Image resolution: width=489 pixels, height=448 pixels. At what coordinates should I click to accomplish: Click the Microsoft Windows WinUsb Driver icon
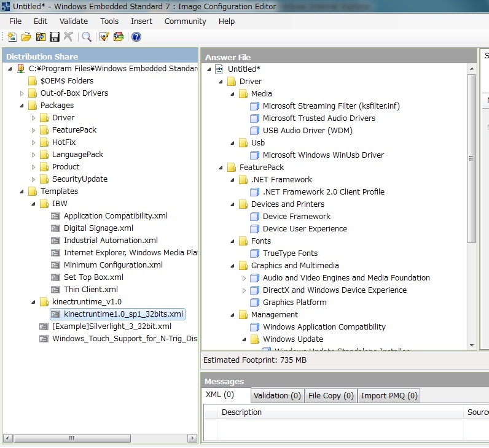254,155
